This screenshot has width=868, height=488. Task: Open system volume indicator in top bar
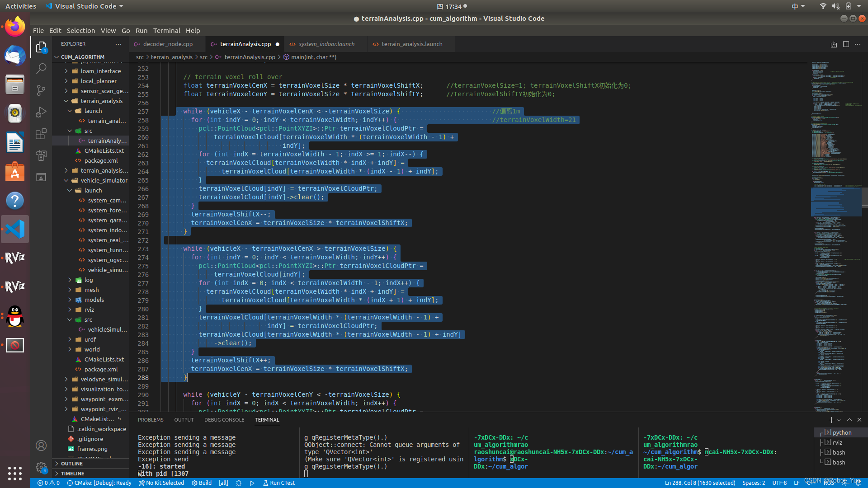point(835,6)
